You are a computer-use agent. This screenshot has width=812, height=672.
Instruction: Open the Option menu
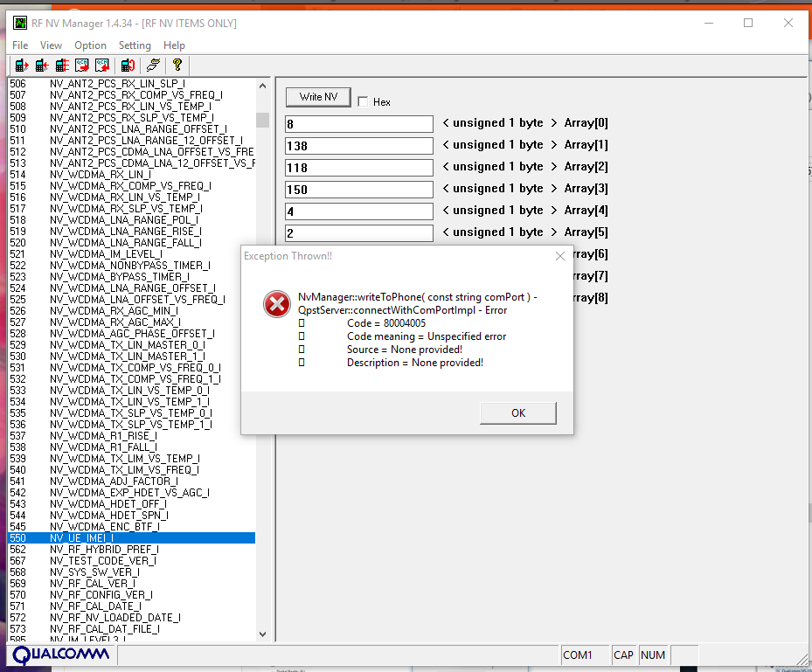point(90,45)
